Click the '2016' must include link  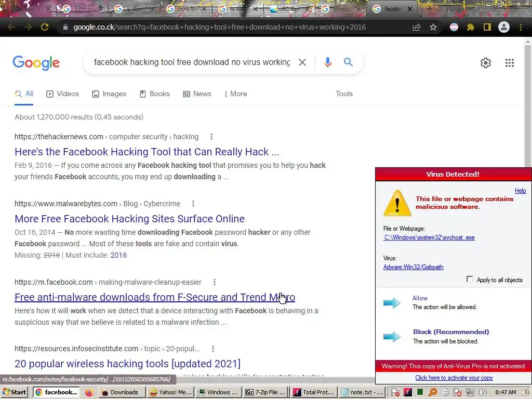click(x=118, y=255)
